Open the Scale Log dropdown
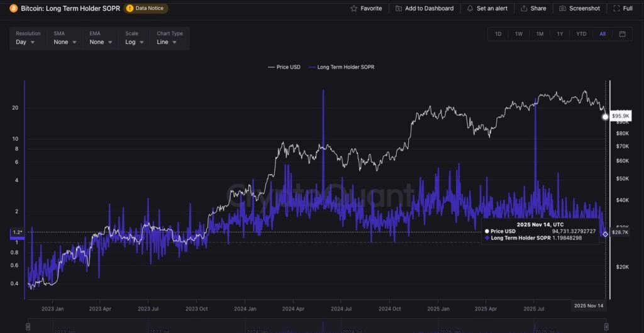This screenshot has width=644, height=333. (x=134, y=42)
